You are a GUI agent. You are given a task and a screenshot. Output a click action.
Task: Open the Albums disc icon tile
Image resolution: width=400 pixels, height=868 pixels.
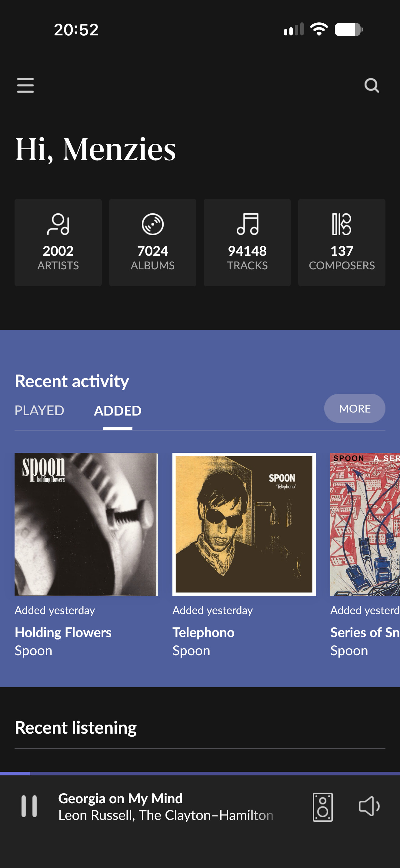point(152,243)
